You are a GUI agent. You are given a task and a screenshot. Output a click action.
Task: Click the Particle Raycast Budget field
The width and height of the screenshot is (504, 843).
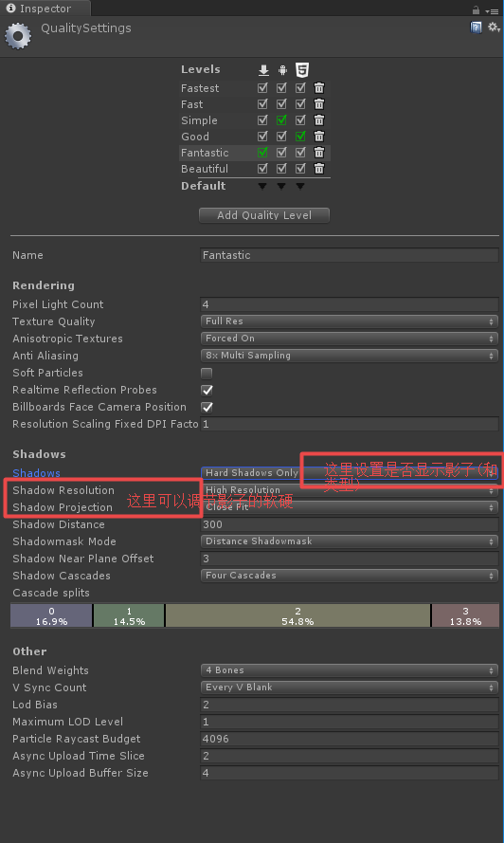pyautogui.click(x=350, y=740)
